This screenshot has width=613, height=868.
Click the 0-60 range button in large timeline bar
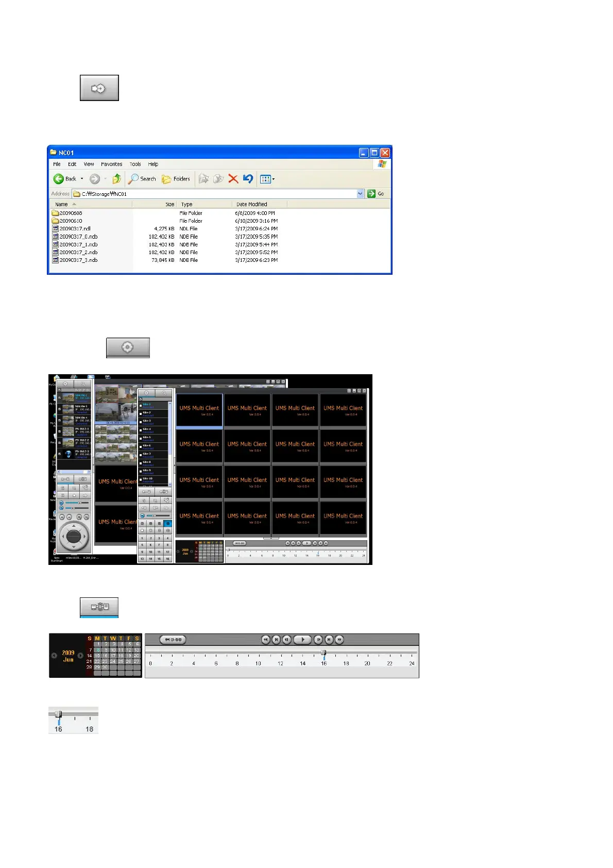pyautogui.click(x=173, y=640)
